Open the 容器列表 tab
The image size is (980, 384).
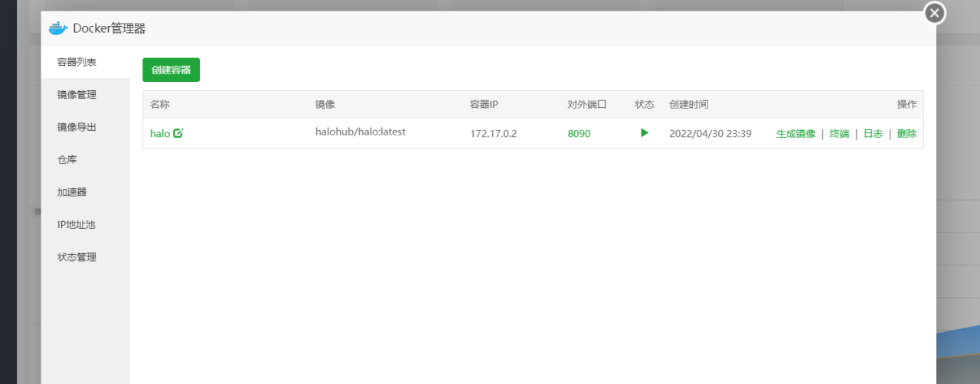[85, 62]
